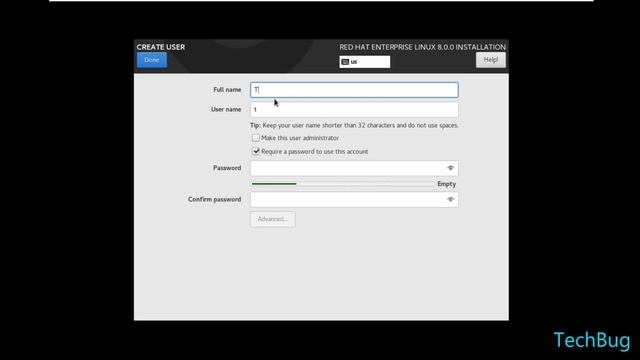Enable Make this user administrator checkbox

pos(256,138)
